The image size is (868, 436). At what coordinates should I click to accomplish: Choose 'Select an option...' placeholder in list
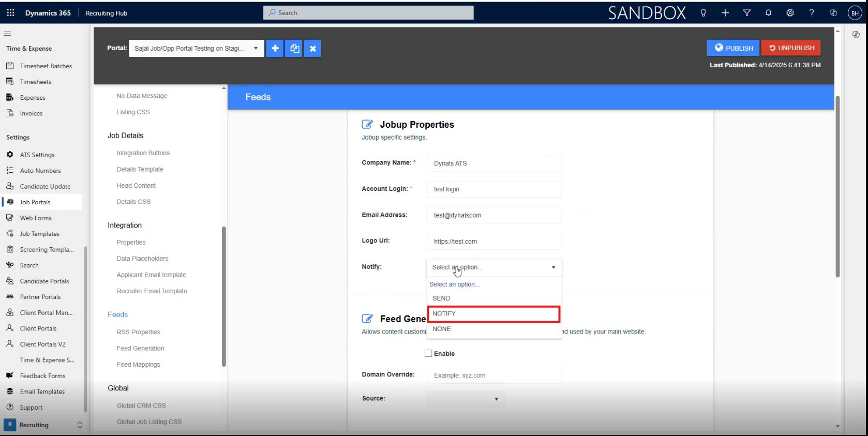point(494,284)
